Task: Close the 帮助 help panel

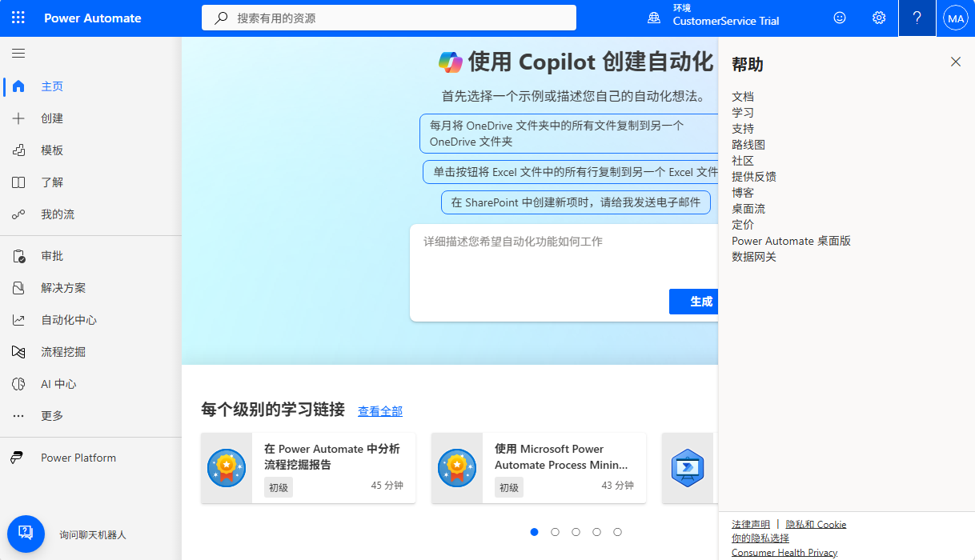Action: tap(956, 62)
